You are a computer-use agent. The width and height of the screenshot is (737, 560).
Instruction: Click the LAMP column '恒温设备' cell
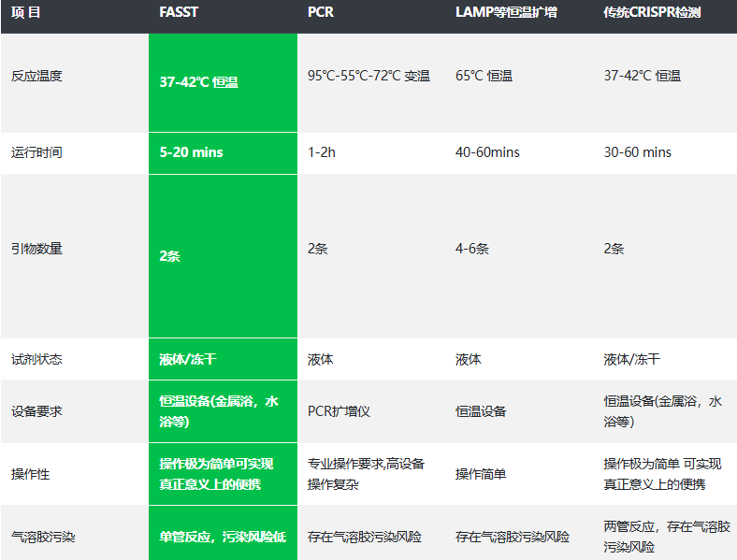pyautogui.click(x=481, y=411)
